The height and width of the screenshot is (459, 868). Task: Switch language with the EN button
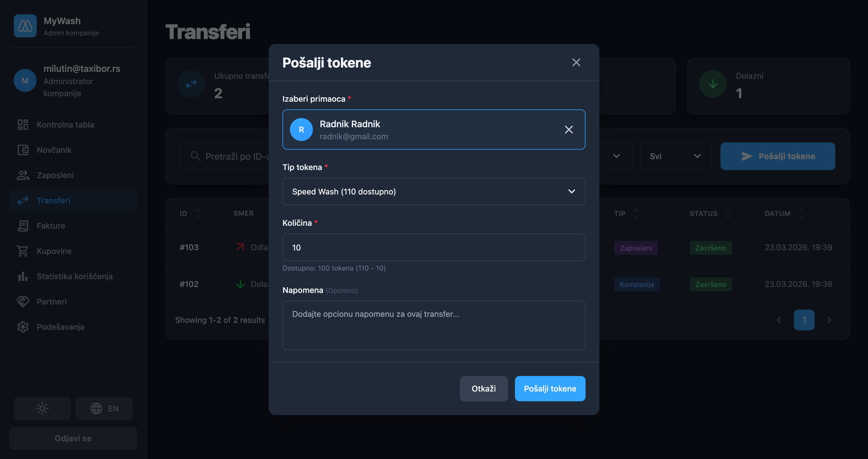(x=104, y=408)
